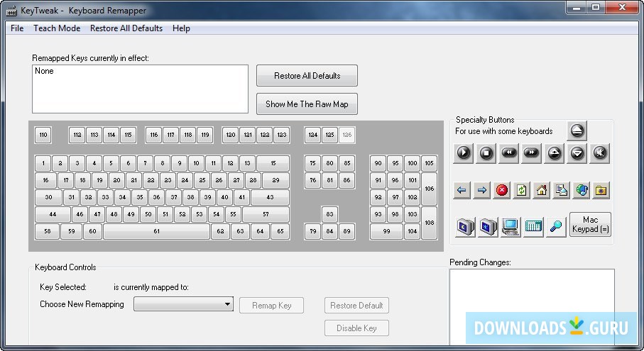
Task: Click the Volume Up specialty button
Action: click(555, 153)
